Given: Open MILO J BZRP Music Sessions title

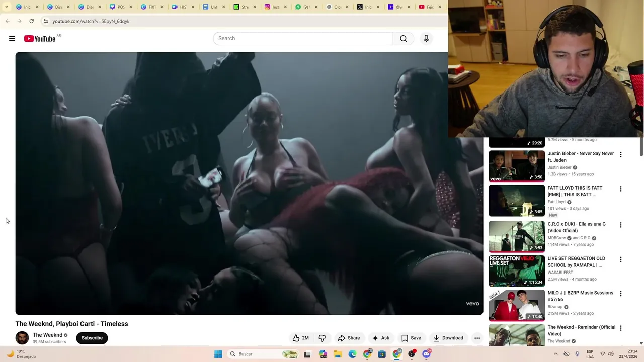Looking at the screenshot, I should tap(581, 296).
